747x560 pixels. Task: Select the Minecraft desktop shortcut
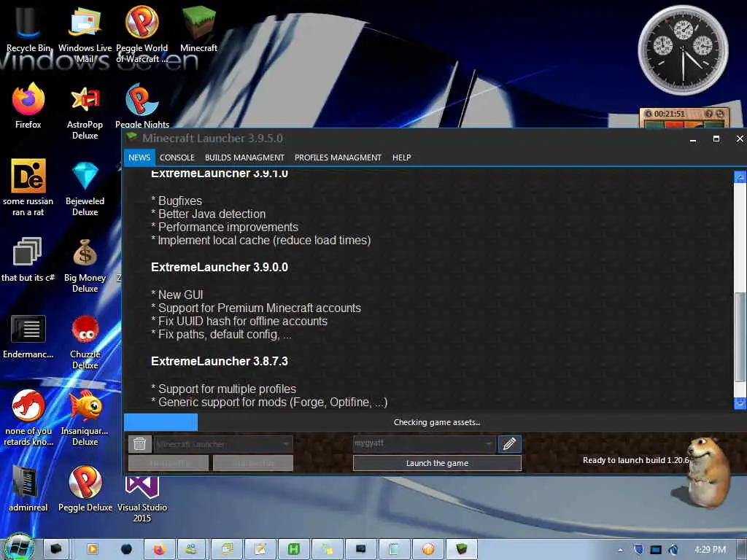(198, 28)
